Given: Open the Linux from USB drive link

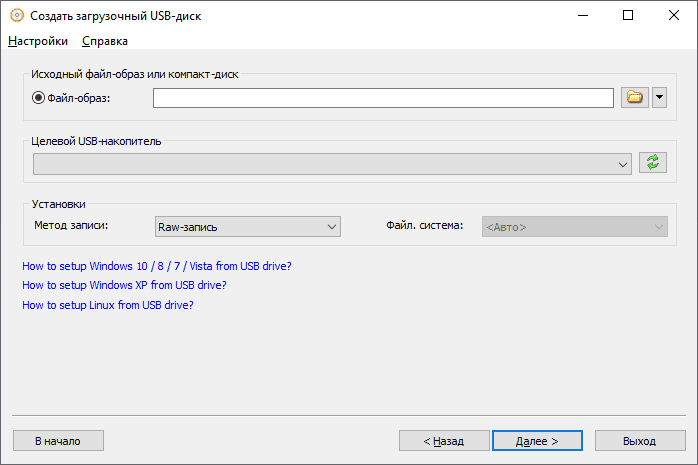Looking at the screenshot, I should pos(107,305).
